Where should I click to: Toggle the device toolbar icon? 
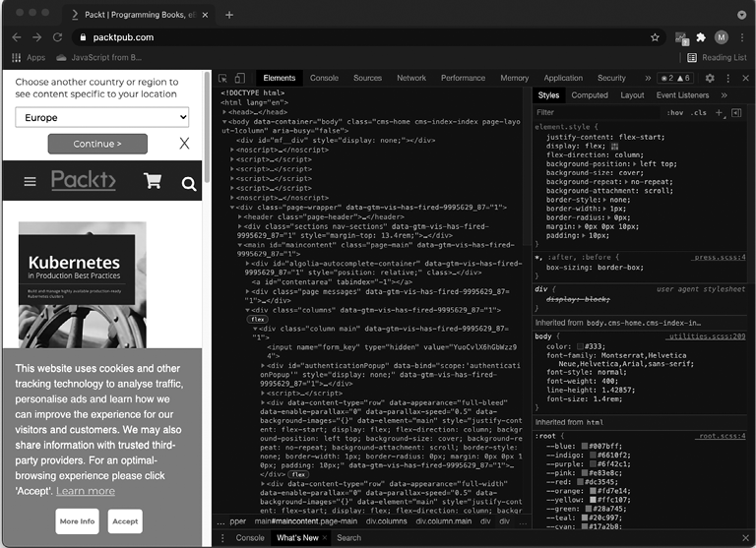pyautogui.click(x=239, y=78)
